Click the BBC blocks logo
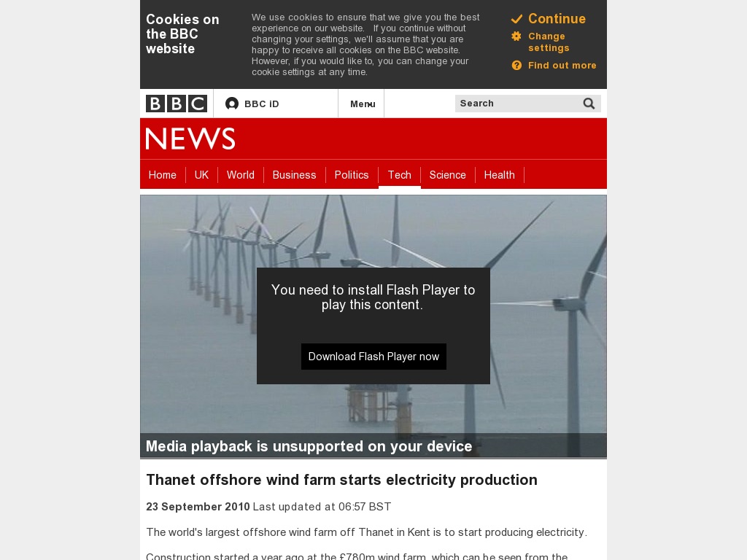The image size is (747, 560). [176, 104]
